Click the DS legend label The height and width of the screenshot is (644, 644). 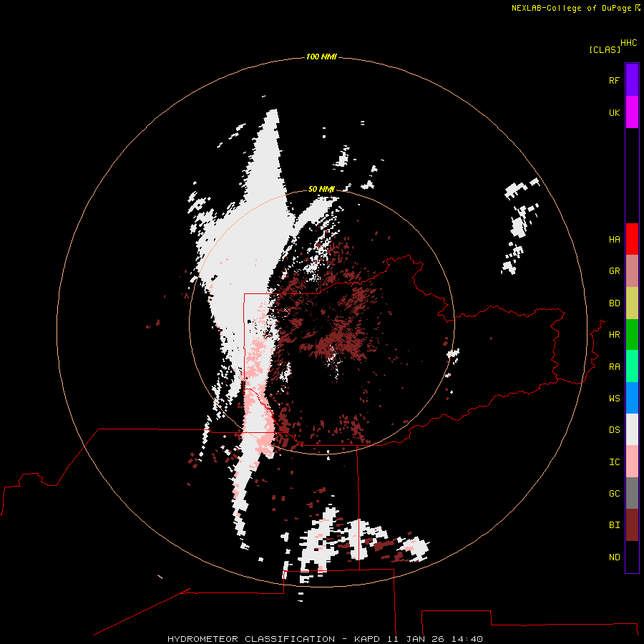614,430
